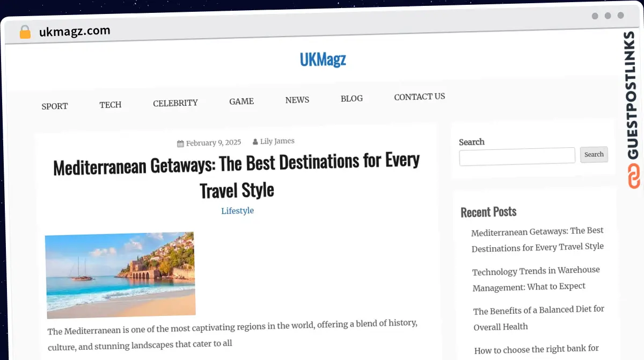
Task: Click inside the search input field
Action: (517, 156)
